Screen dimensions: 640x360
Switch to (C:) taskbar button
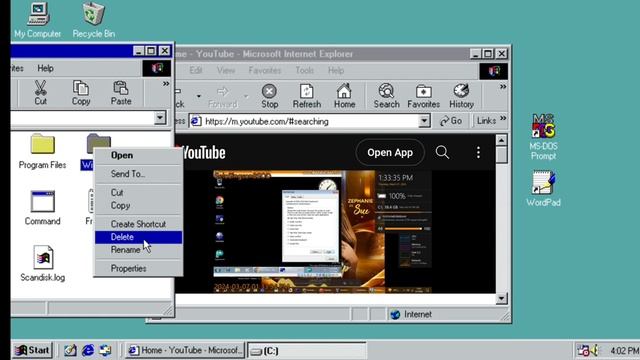[307, 351]
